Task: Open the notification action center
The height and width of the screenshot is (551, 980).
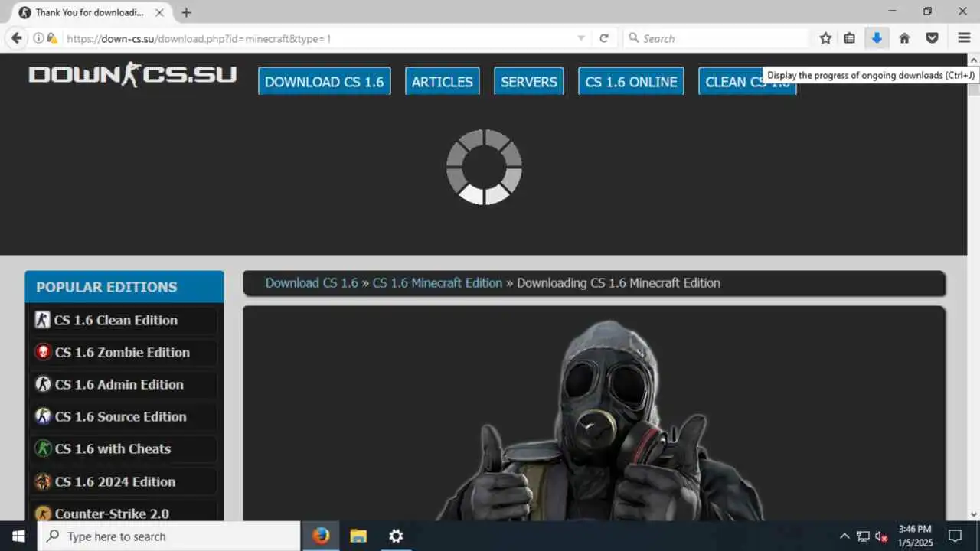Action: pos(955,536)
